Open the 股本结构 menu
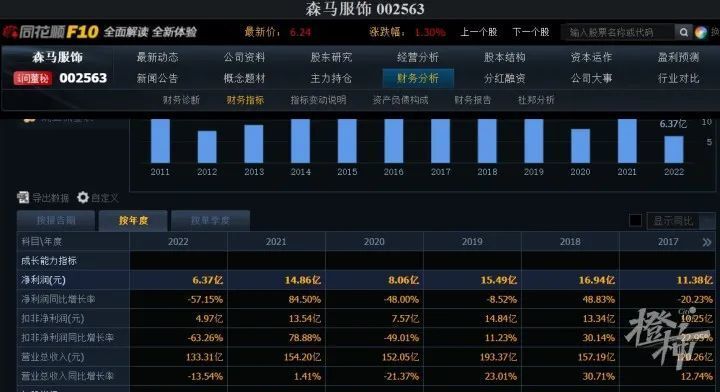Viewport: 720px width, 392px height. pos(505,57)
